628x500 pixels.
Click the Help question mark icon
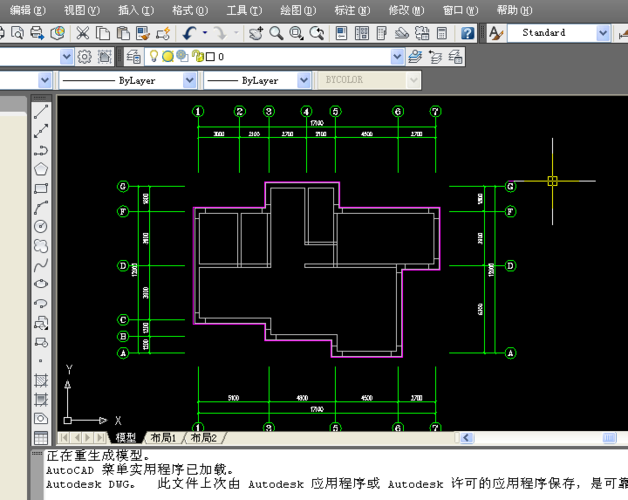pos(467,33)
